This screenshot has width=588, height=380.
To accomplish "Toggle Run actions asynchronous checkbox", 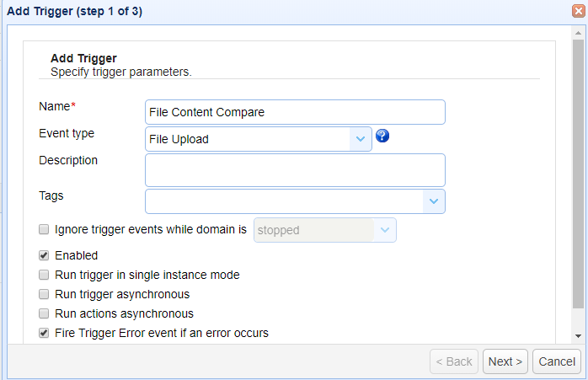I will coord(44,313).
